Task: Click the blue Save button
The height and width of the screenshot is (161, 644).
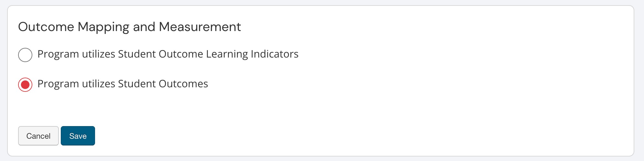Action: coord(78,136)
